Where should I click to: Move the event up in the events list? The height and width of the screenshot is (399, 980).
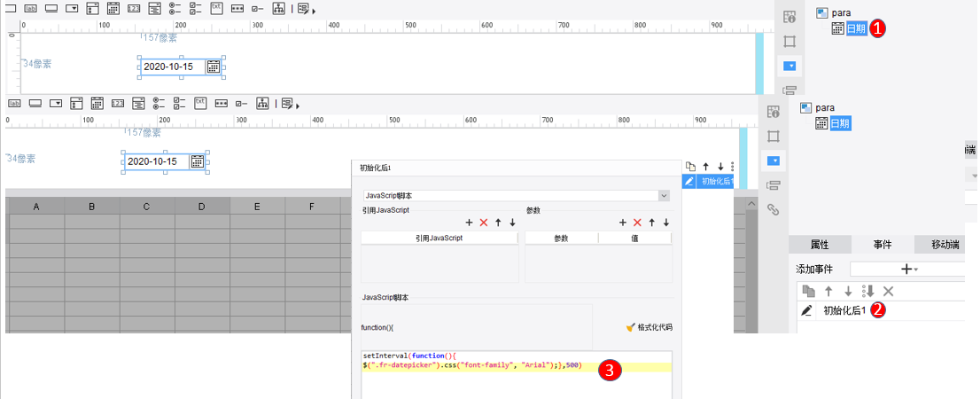tap(828, 291)
